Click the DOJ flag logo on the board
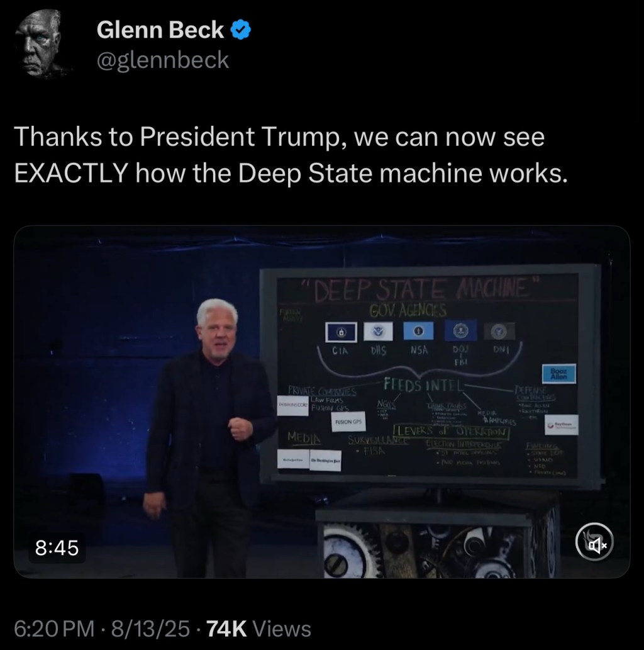The height and width of the screenshot is (650, 644). tap(460, 330)
